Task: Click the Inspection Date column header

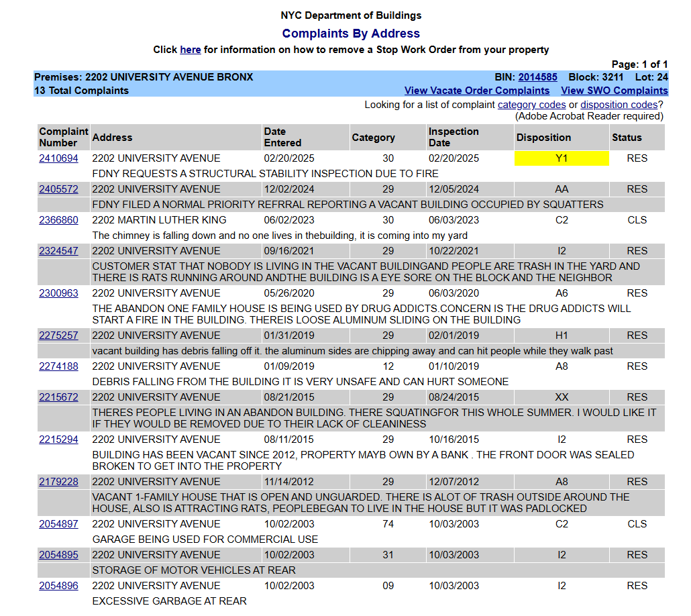Action: pos(470,137)
